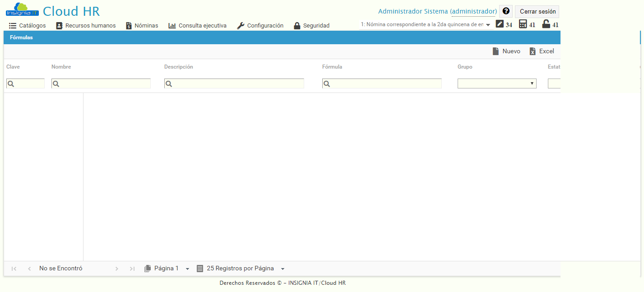The width and height of the screenshot is (644, 292).
Task: Type in the Descripción search field
Action: [x=234, y=83]
